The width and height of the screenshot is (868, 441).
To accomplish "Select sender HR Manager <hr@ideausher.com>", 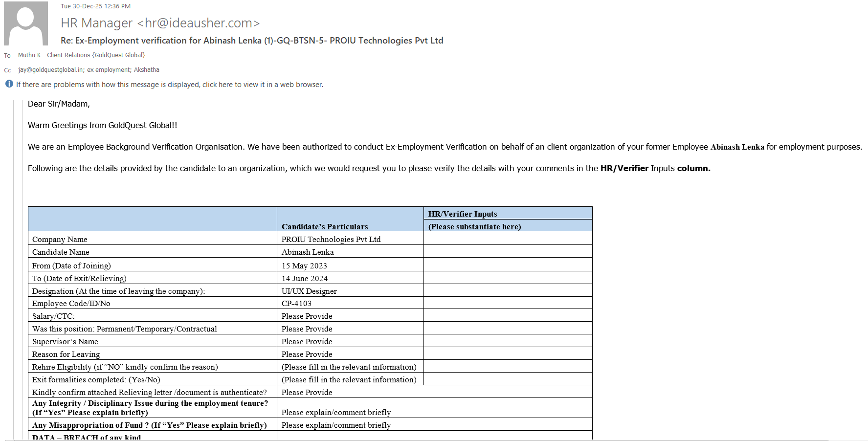I will (160, 23).
